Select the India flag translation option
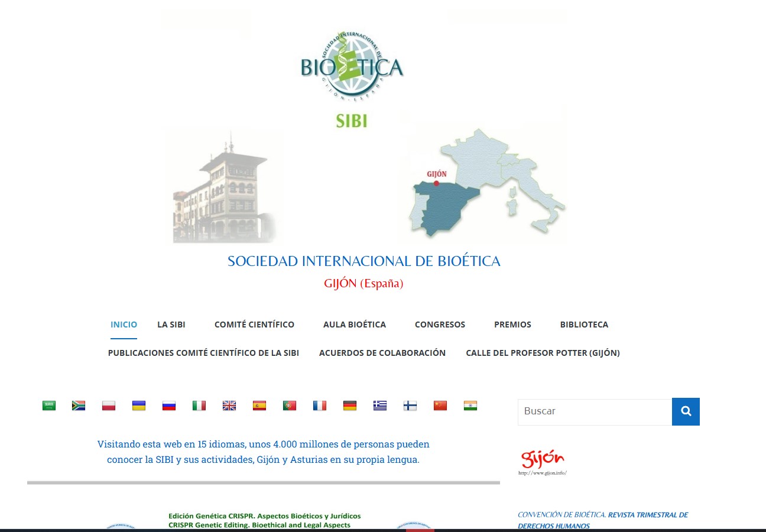Viewport: 766px width, 532px height. (470, 406)
